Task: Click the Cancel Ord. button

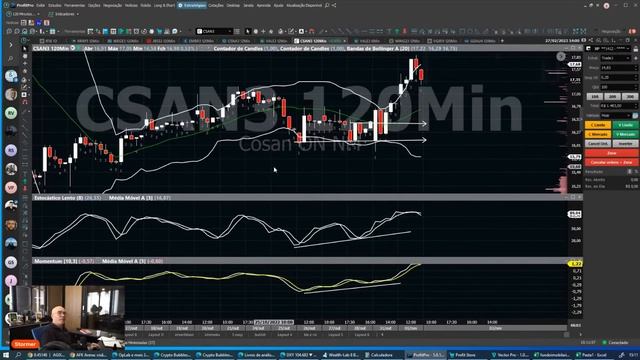Action: (x=598, y=144)
